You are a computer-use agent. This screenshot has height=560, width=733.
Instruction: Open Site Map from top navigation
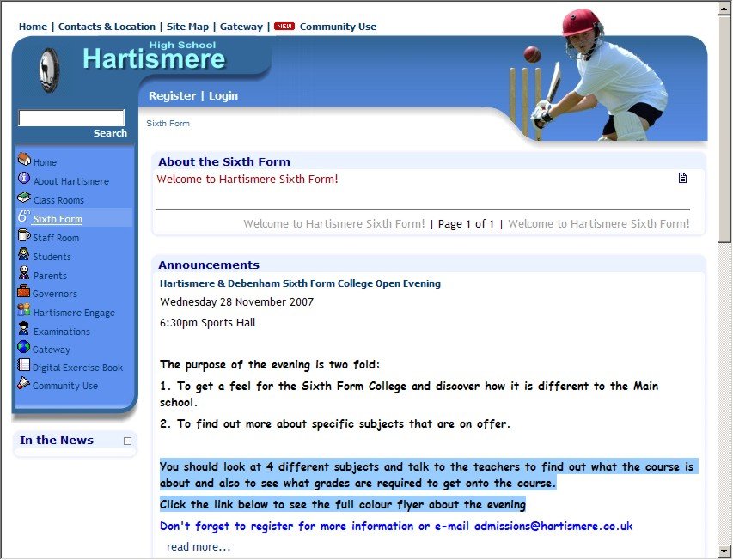coord(187,27)
